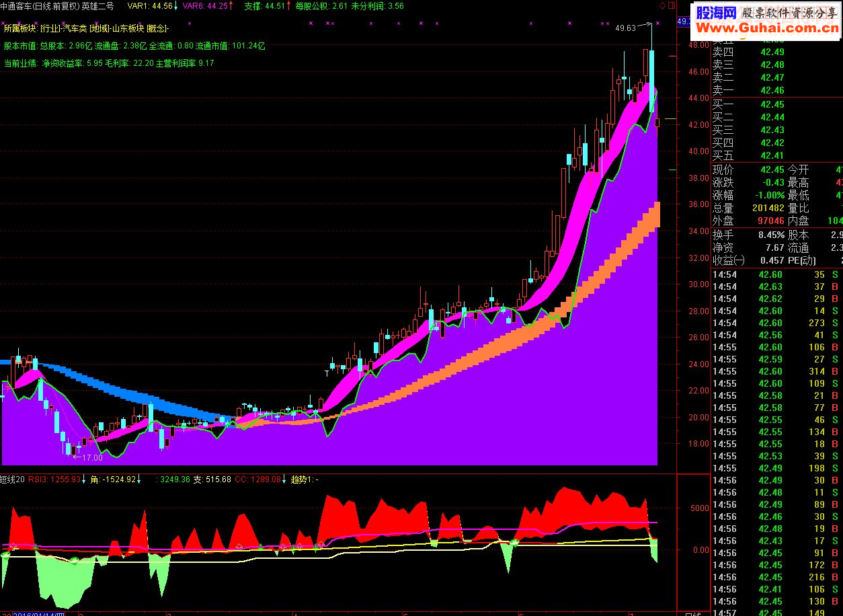Screen dimensions: 843x616
Task: Click the red split-window square icon atop the chart
Action: (x=671, y=5)
